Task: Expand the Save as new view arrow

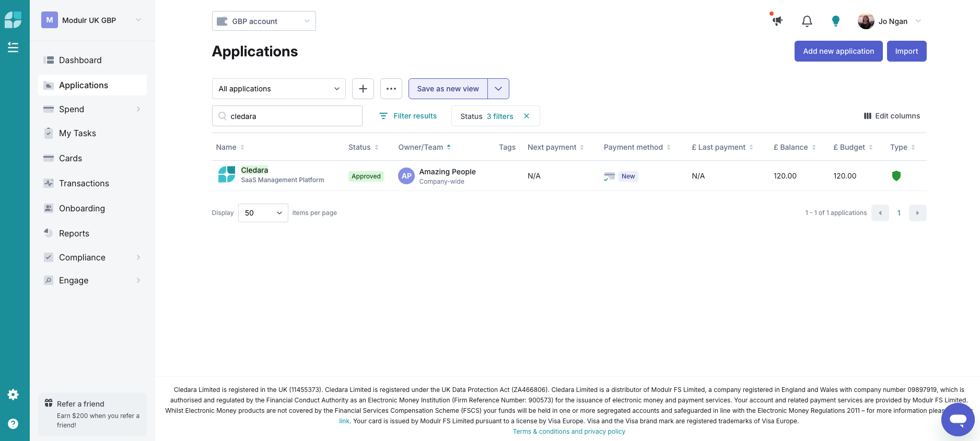Action: (x=498, y=89)
